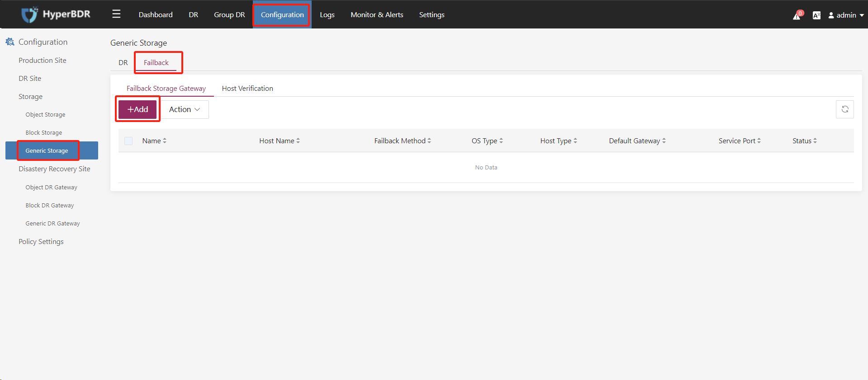Click the +Add button

tap(138, 109)
